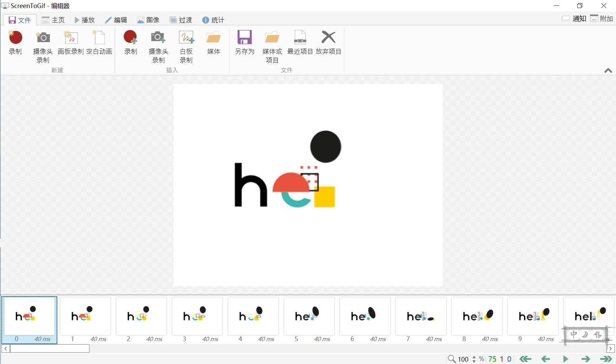Image resolution: width=616 pixels, height=364 pixels.
Task: Click selected frame count 1
Action: (501, 359)
